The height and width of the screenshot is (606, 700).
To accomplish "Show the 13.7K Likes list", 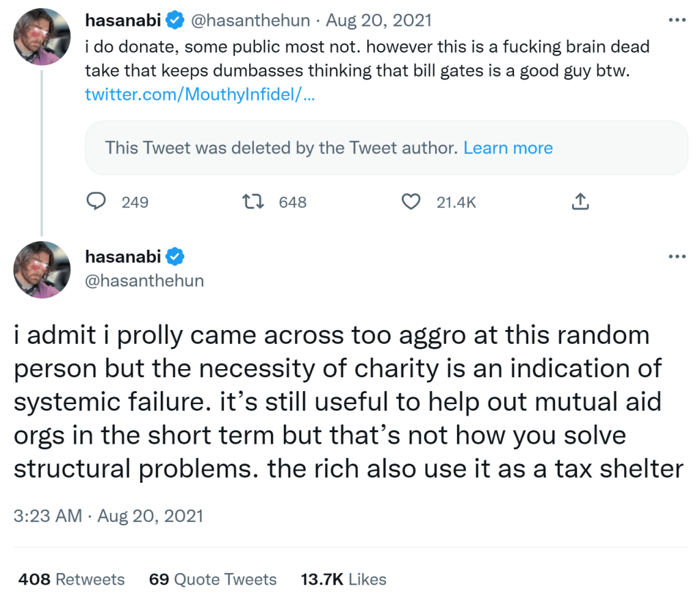I will click(x=343, y=579).
